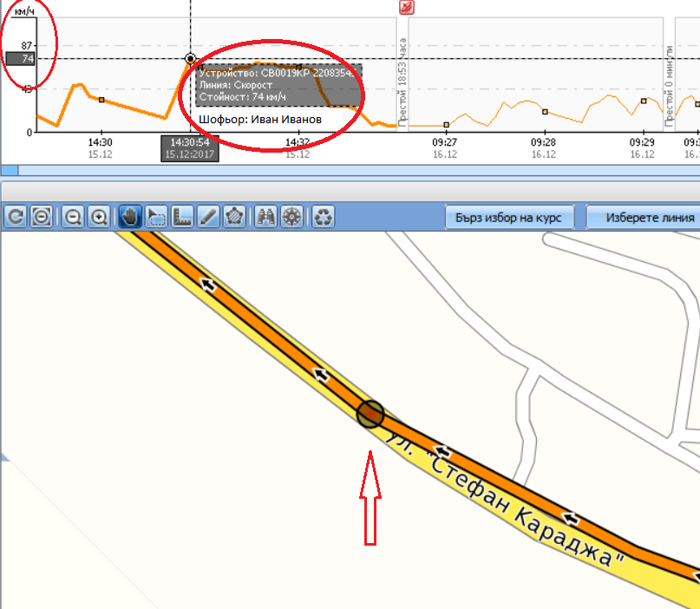Click the compass rose icon
The width and height of the screenshot is (700, 609).
[291, 217]
